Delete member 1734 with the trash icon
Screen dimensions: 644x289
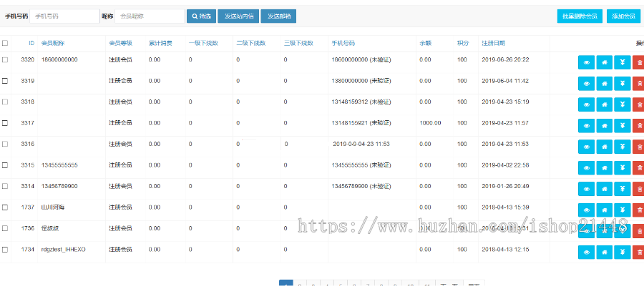(x=638, y=252)
